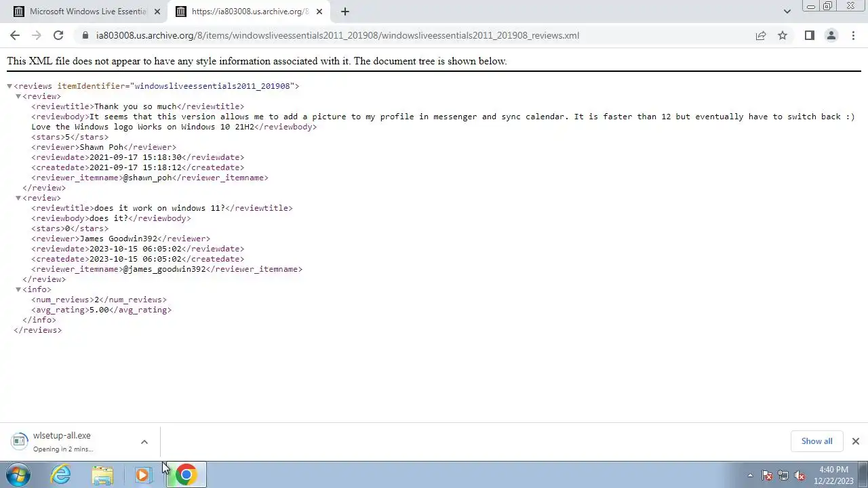This screenshot has height=488, width=868.
Task: Open a new tab
Action: (x=345, y=12)
